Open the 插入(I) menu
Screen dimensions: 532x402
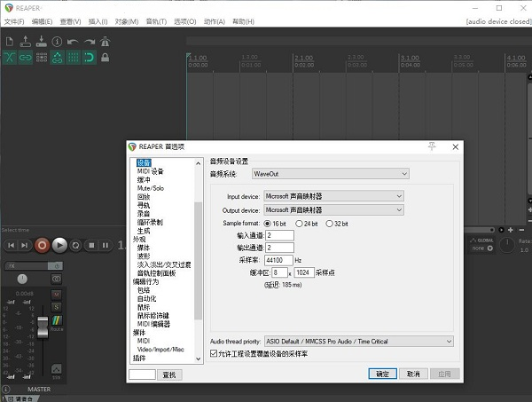coord(97,20)
